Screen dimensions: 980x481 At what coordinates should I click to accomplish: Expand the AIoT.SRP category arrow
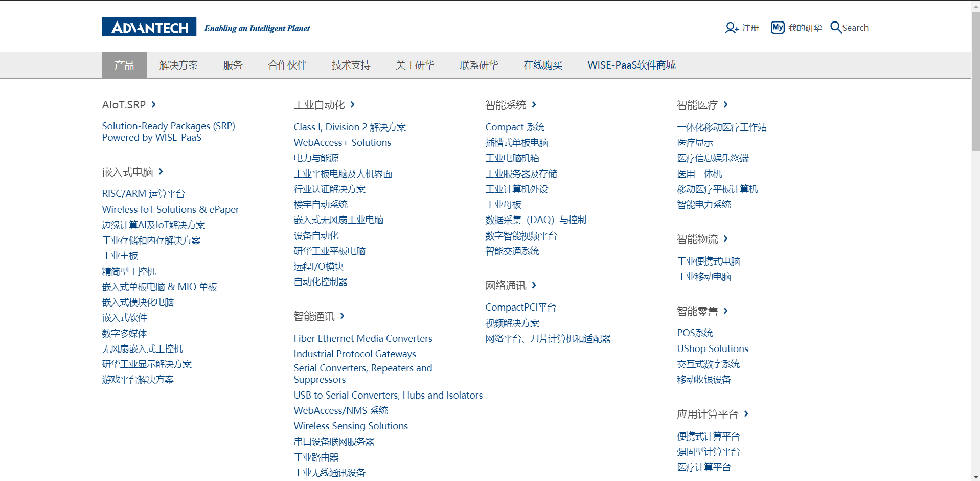(x=154, y=104)
